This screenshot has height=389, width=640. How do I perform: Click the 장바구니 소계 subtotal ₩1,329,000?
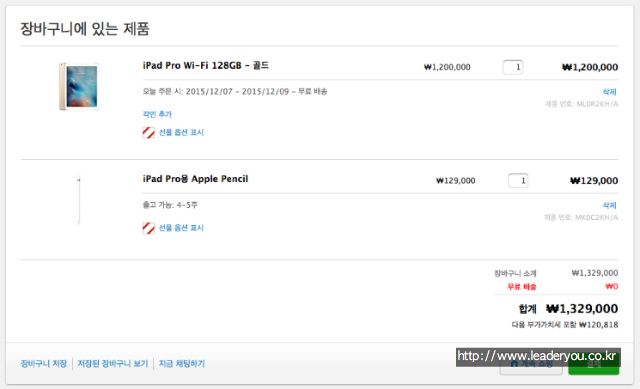pyautogui.click(x=595, y=273)
